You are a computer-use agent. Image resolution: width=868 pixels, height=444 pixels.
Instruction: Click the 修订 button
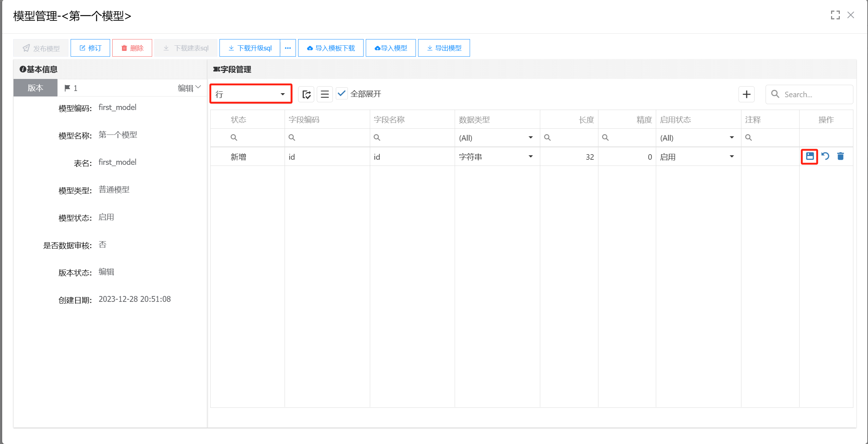pos(90,48)
